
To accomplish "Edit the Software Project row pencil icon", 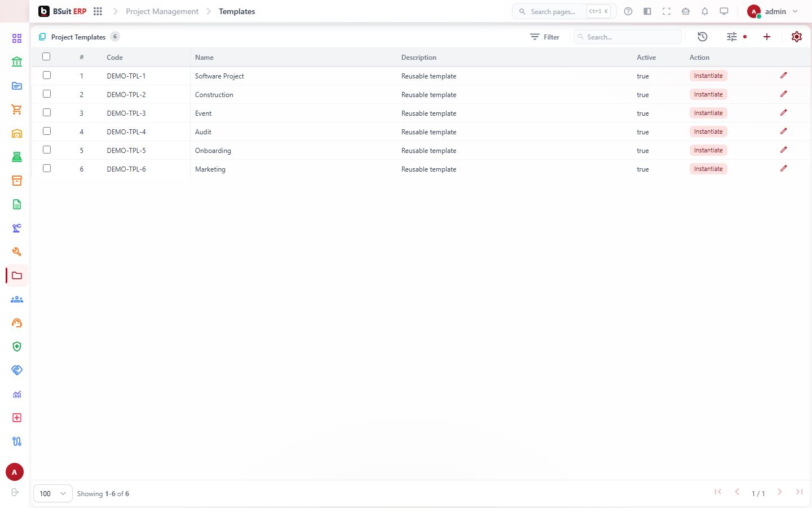I will pos(784,75).
